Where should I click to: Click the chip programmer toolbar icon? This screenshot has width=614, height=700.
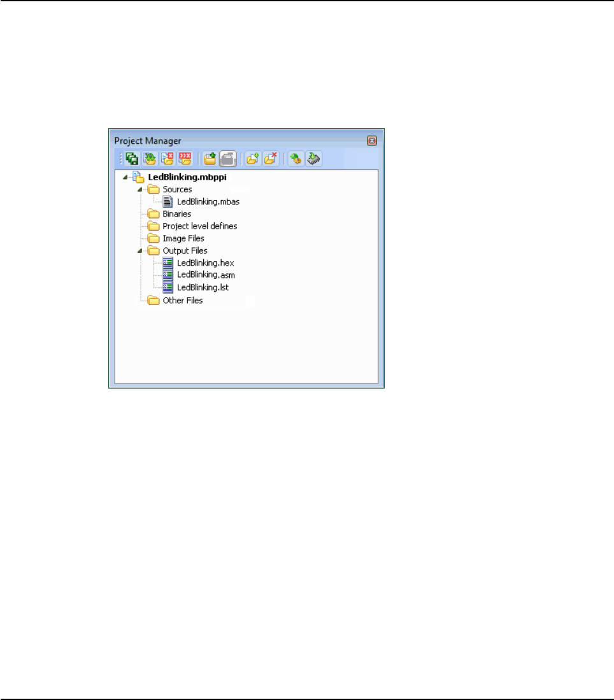pos(313,159)
